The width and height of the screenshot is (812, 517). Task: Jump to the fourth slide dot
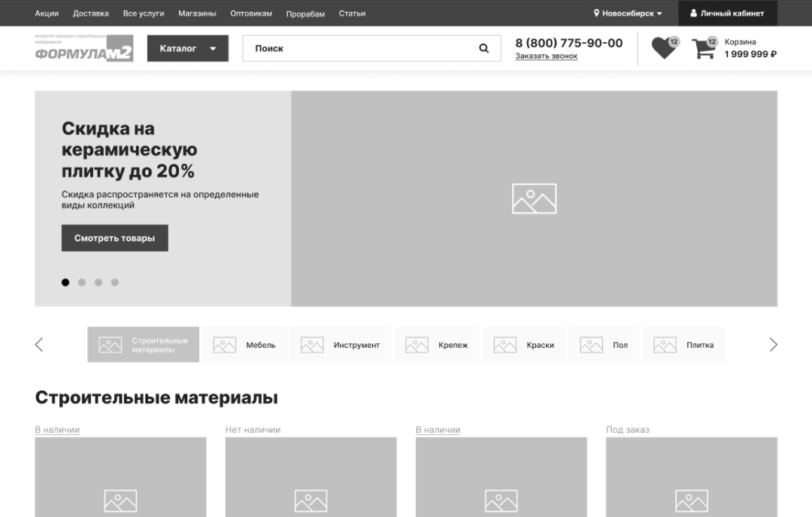[x=115, y=283]
